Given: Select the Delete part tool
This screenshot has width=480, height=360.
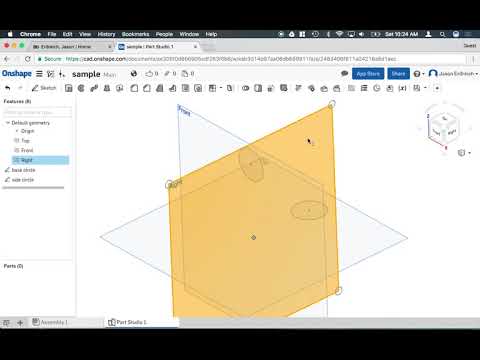Looking at the screenshot, I should 284,88.
